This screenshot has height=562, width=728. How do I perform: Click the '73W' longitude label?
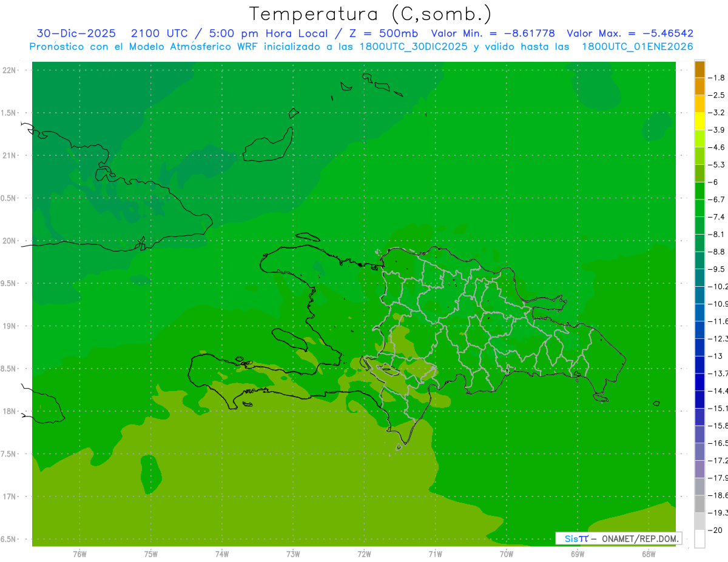click(x=293, y=554)
